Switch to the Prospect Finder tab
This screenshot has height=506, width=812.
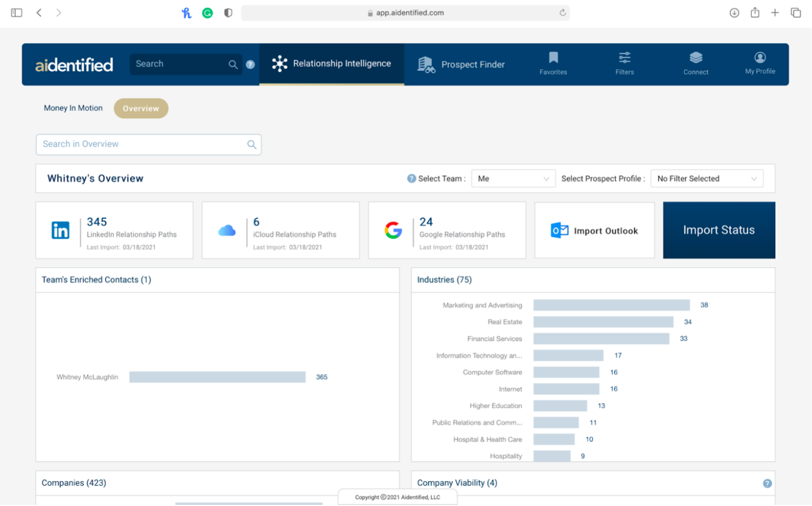click(x=461, y=65)
